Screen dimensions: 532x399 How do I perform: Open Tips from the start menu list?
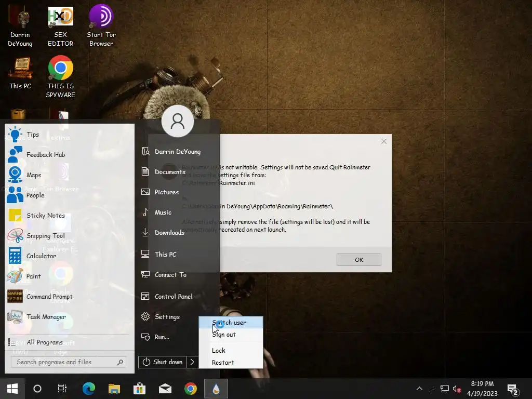click(x=69, y=135)
